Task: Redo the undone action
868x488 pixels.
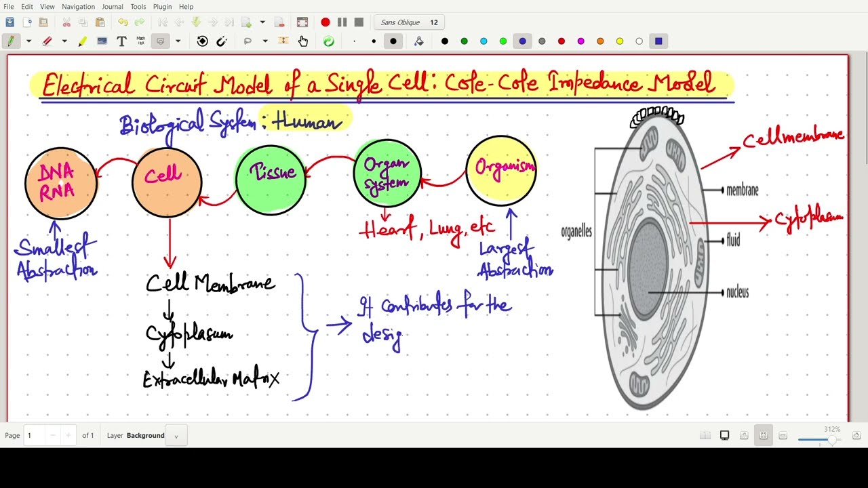Action: pyautogui.click(x=139, y=22)
